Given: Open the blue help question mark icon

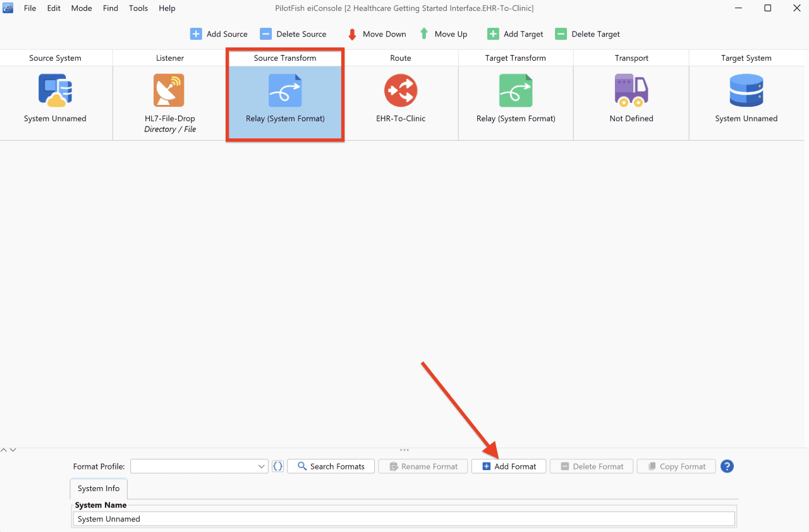Looking at the screenshot, I should (727, 466).
